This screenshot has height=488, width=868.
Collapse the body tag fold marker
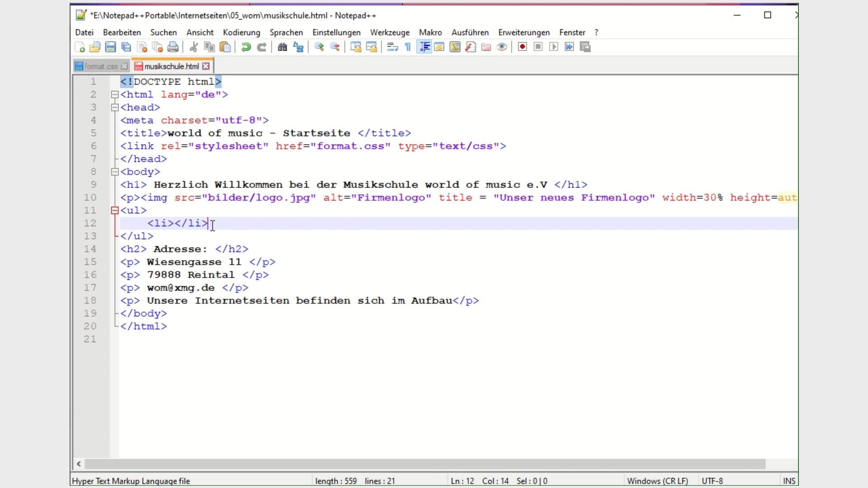[115, 172]
